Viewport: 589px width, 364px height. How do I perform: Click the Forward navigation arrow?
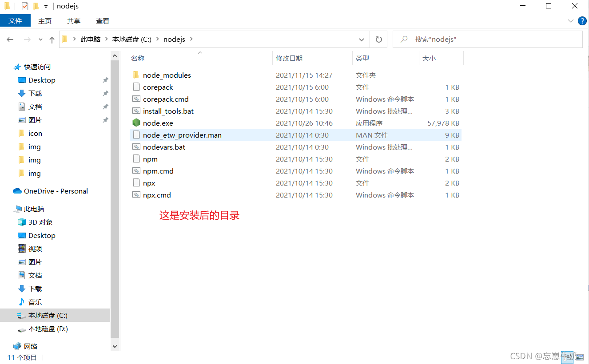click(x=27, y=40)
